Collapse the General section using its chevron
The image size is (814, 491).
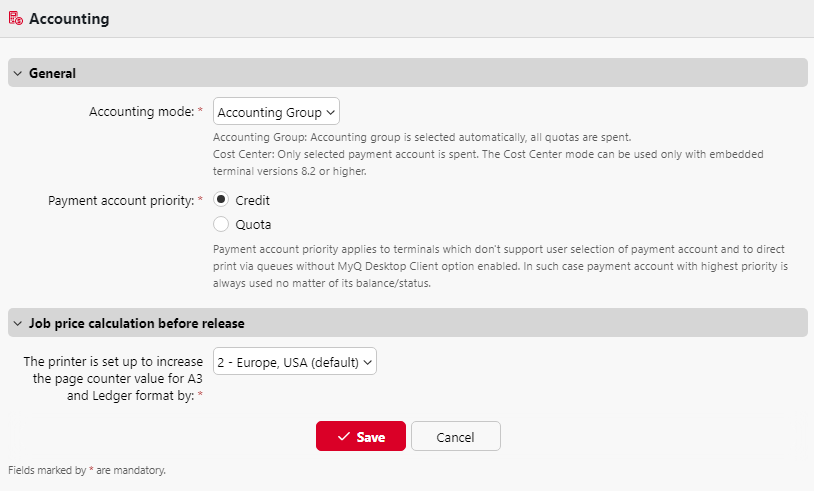[18, 73]
